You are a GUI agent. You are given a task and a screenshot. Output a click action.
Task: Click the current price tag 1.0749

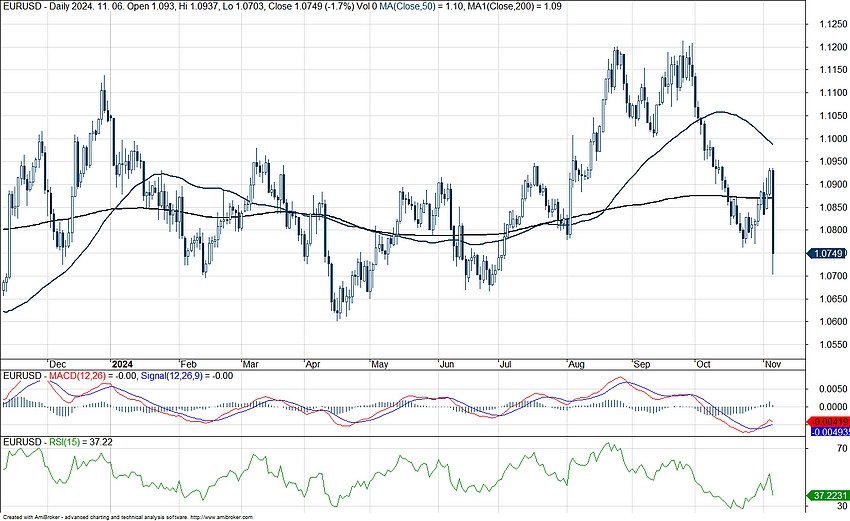pyautogui.click(x=829, y=254)
